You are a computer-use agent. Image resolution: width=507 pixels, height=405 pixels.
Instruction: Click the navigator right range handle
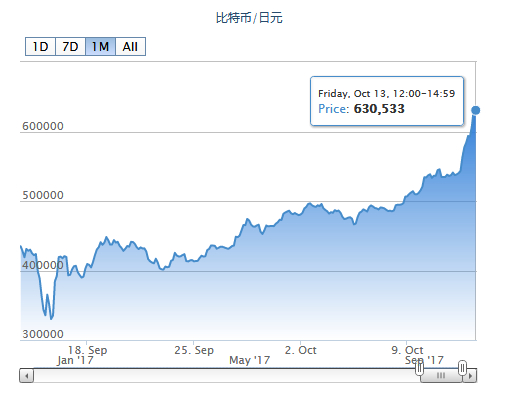coord(462,368)
